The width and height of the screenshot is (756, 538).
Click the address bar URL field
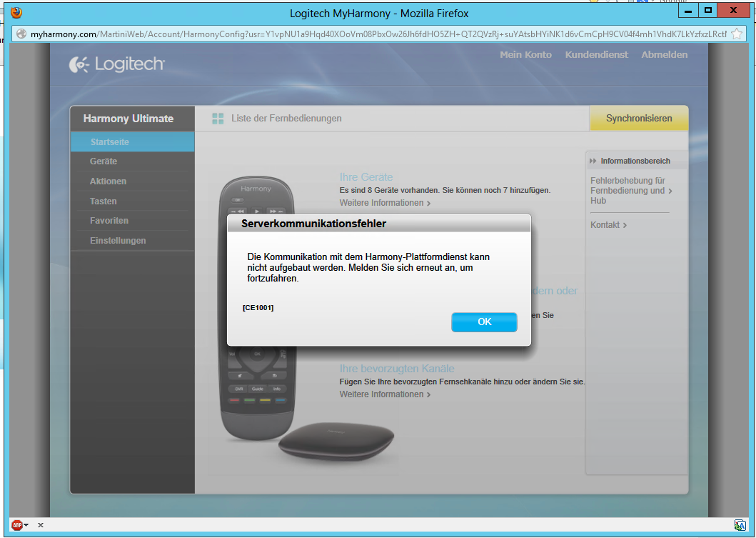click(378, 34)
